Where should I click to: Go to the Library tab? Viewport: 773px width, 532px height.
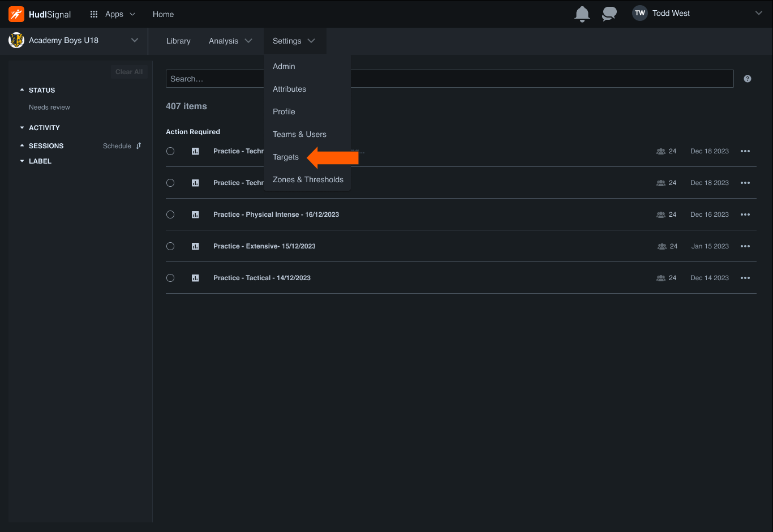[x=178, y=41]
